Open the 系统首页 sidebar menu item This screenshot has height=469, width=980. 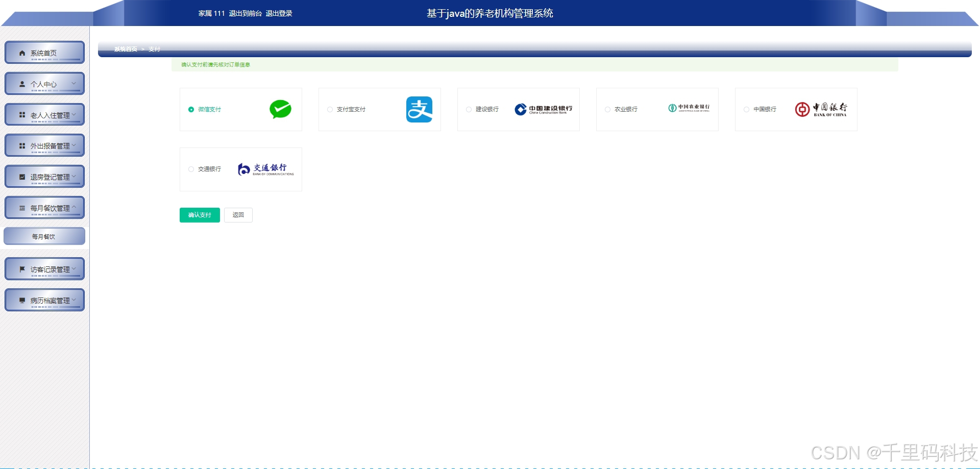(44, 53)
